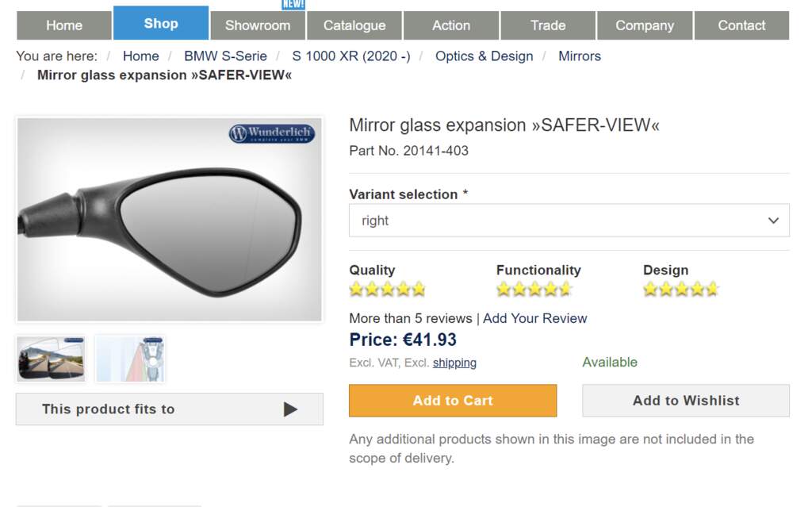Image resolution: width=812 pixels, height=507 pixels.
Task: Select the second motorcycle thumbnail
Action: tap(130, 359)
